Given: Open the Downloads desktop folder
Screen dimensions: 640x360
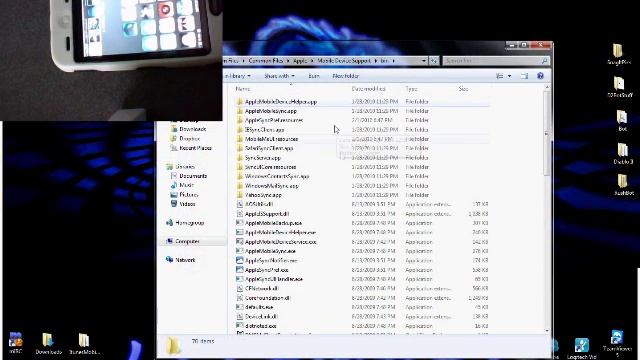Looking at the screenshot, I should click(x=48, y=343).
